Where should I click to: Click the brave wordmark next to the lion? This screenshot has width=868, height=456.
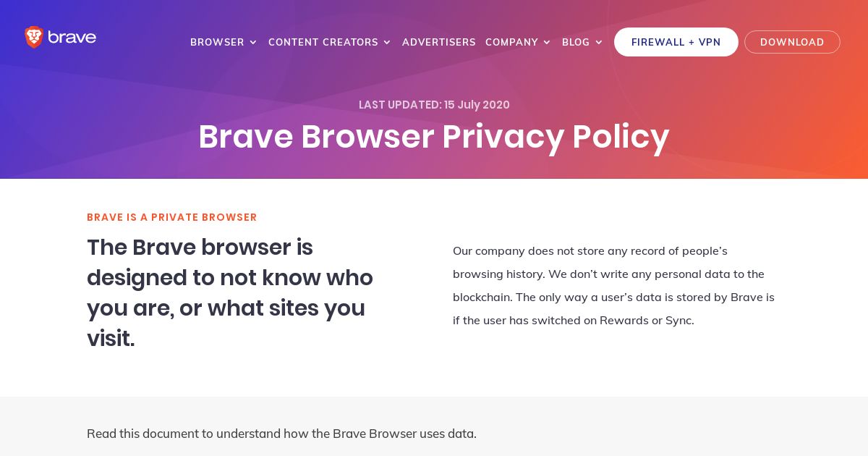click(72, 38)
